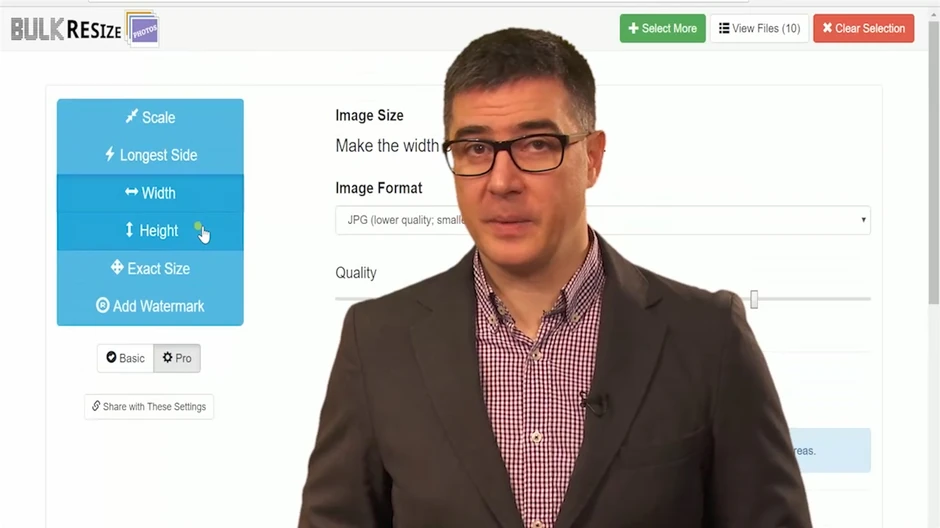
Task: Click the link icon beside Share with These Settings
Action: (x=96, y=406)
